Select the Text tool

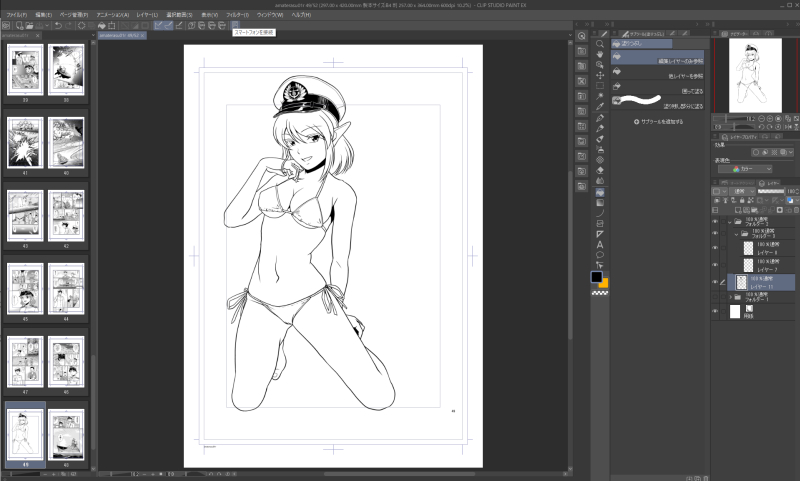[x=600, y=244]
